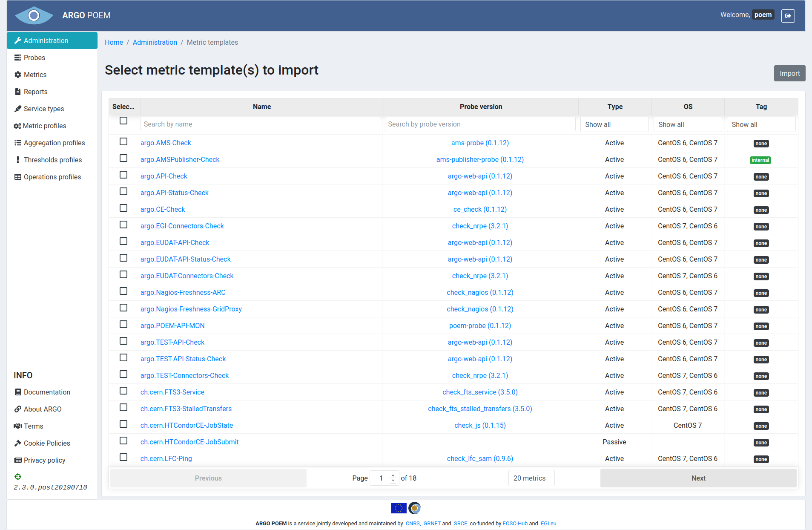Viewport: 812px width, 530px height.
Task: Click the Terms handshake icon
Action: (x=18, y=426)
